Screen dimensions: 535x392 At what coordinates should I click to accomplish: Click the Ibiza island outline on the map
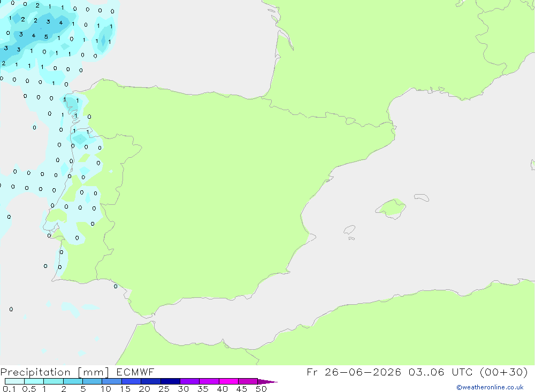(x=349, y=229)
